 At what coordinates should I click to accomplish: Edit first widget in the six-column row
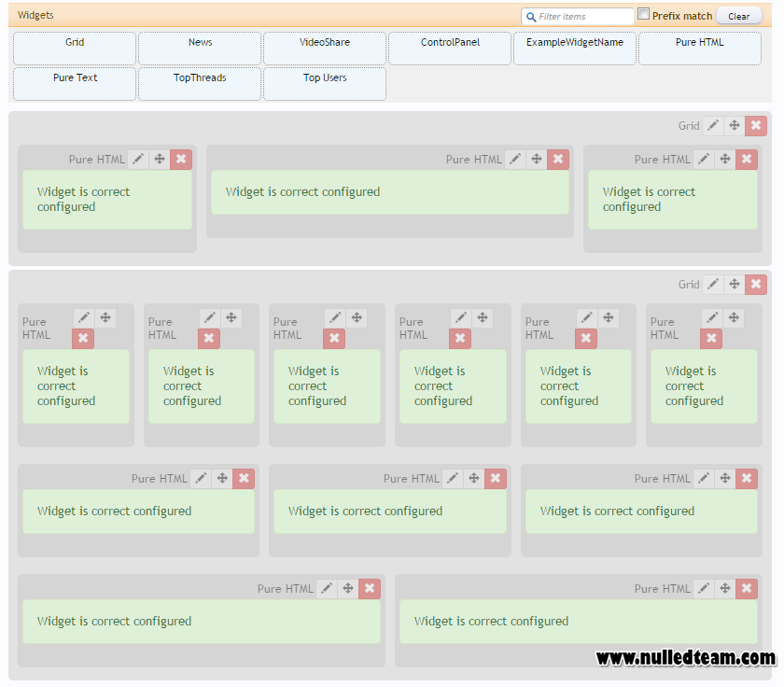point(84,317)
